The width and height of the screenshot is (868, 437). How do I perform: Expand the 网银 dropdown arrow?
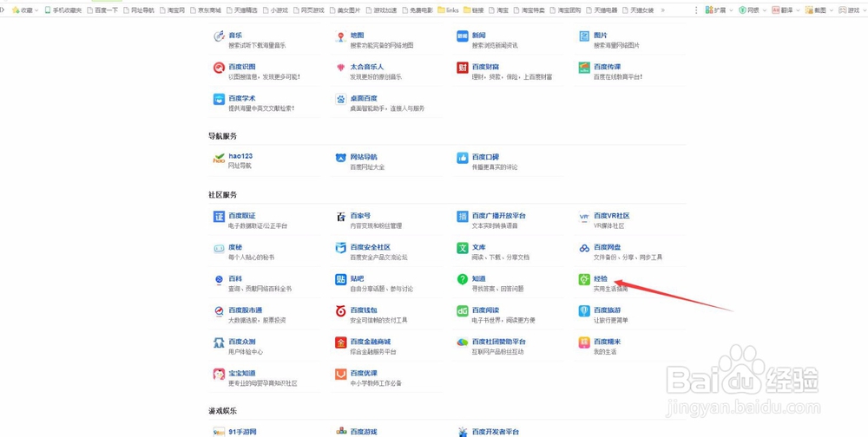(x=763, y=10)
